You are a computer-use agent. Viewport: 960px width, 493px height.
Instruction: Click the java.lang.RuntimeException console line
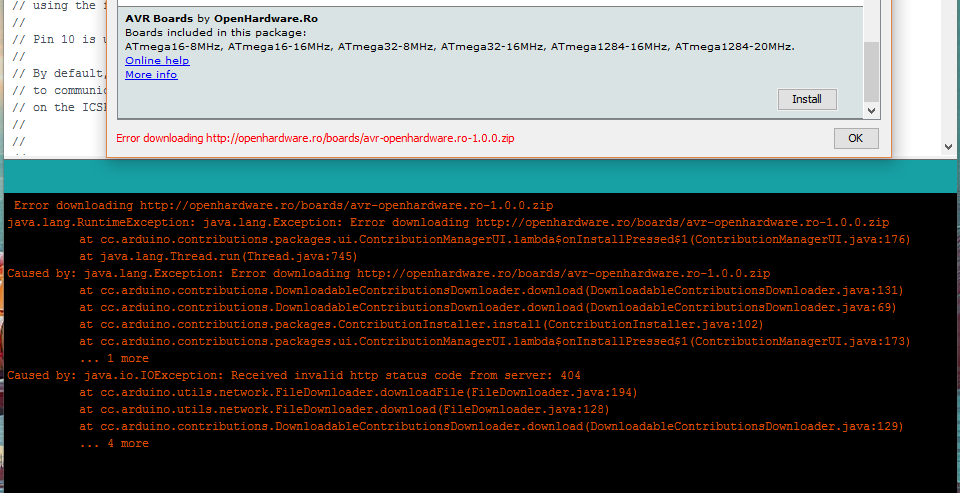448,222
